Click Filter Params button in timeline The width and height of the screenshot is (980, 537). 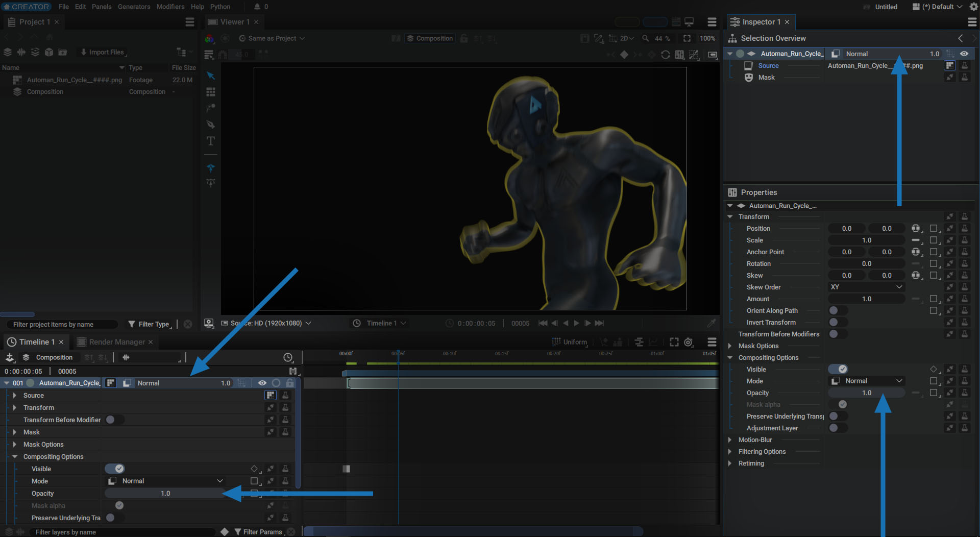[258, 532]
